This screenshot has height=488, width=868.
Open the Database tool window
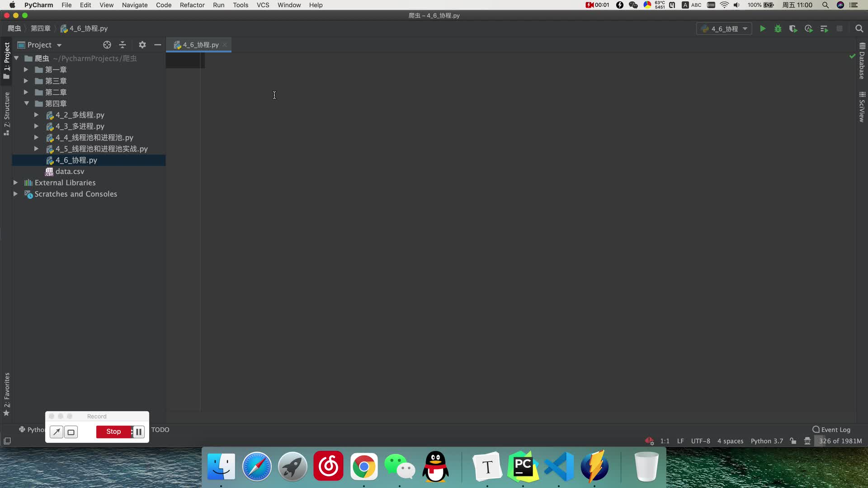pyautogui.click(x=862, y=61)
